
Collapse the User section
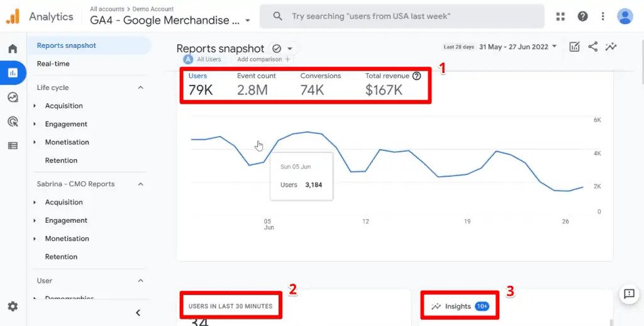tap(140, 281)
